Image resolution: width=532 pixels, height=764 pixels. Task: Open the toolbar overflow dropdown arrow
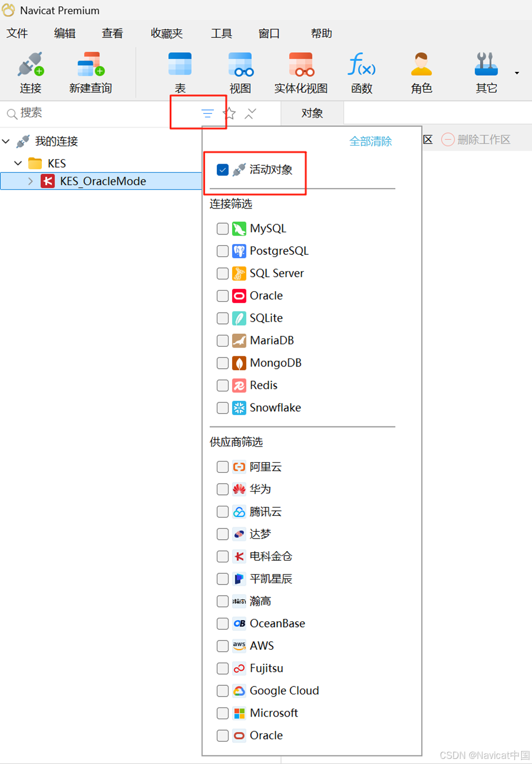click(x=517, y=73)
